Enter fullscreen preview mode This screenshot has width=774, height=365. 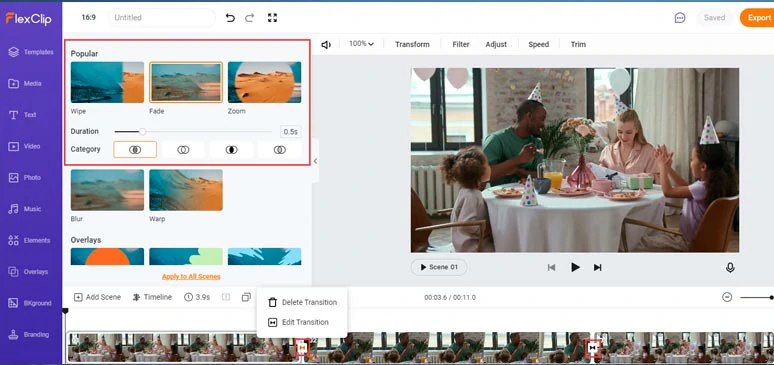[272, 18]
